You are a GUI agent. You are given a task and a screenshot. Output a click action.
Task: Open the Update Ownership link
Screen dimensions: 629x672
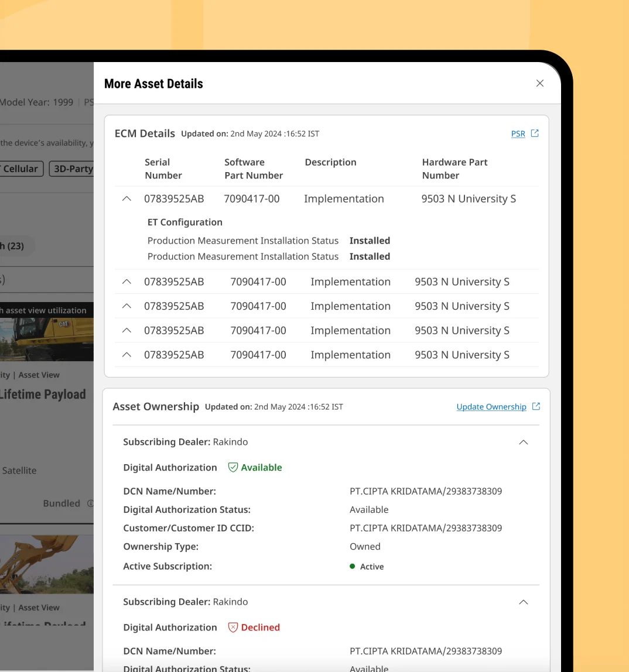491,407
